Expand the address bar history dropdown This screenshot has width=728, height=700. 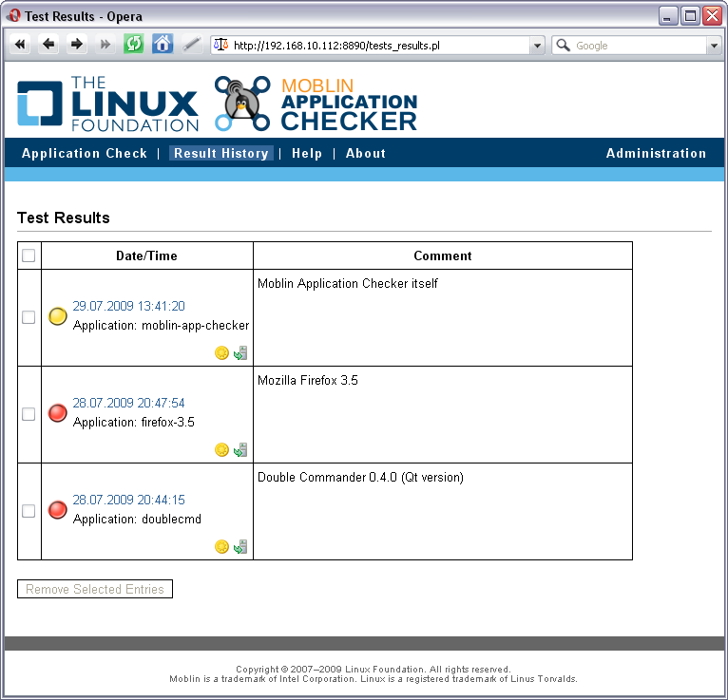pos(537,46)
